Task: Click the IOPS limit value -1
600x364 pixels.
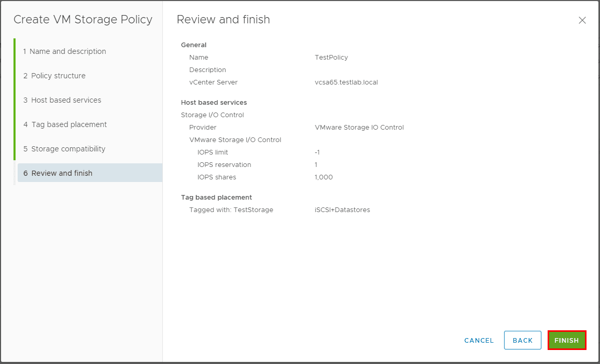Action: pos(317,152)
